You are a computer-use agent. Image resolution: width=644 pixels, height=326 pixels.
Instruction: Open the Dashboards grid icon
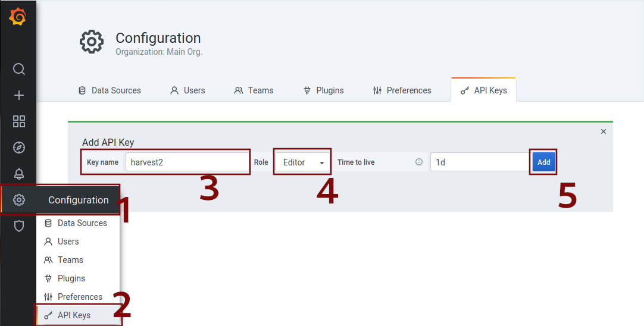[19, 121]
